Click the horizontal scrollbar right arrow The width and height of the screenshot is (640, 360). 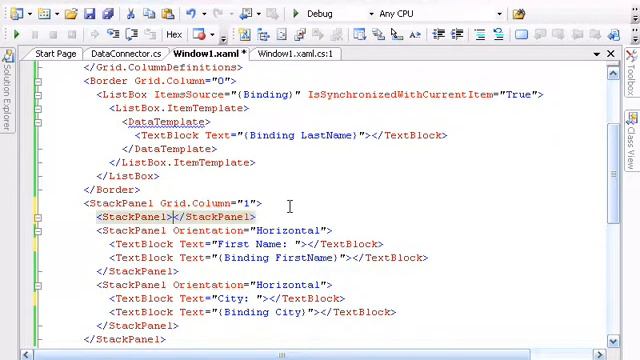(x=600, y=354)
